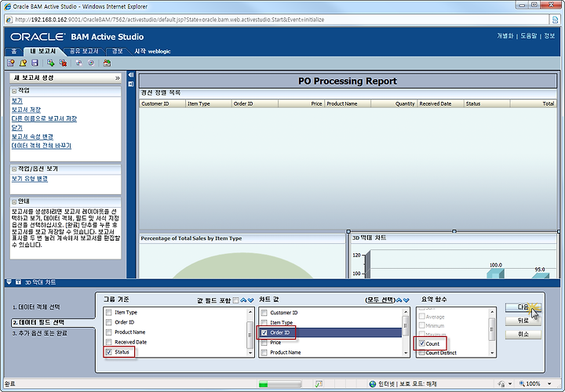Click the delete view icon with red X

(63, 63)
